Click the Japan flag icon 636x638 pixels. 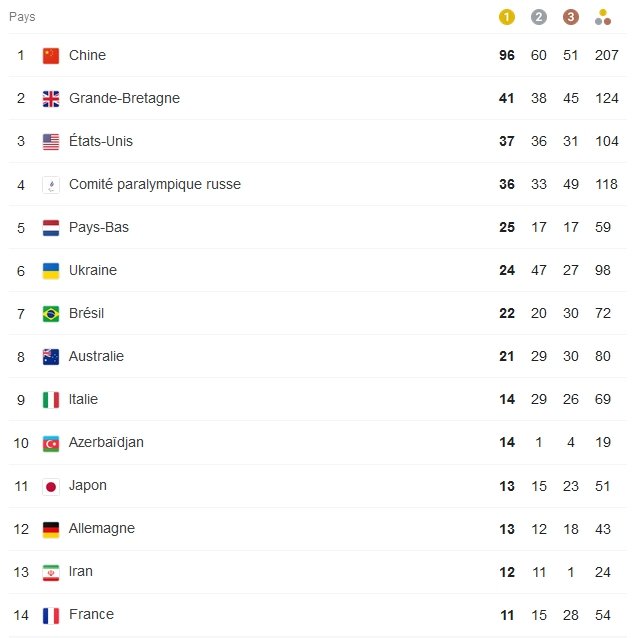click(51, 486)
